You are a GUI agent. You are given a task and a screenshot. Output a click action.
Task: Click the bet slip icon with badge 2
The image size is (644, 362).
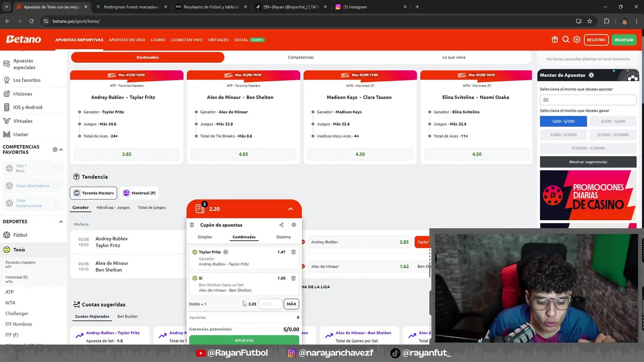click(x=200, y=208)
